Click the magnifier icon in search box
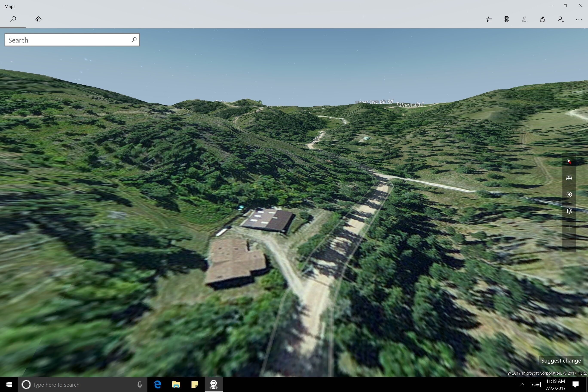588x392 pixels. click(134, 40)
